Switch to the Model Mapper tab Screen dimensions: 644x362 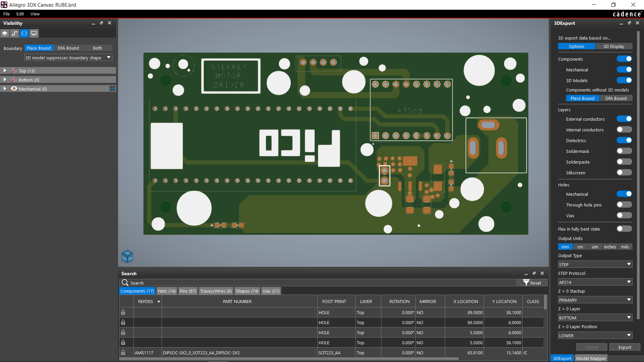(x=591, y=358)
